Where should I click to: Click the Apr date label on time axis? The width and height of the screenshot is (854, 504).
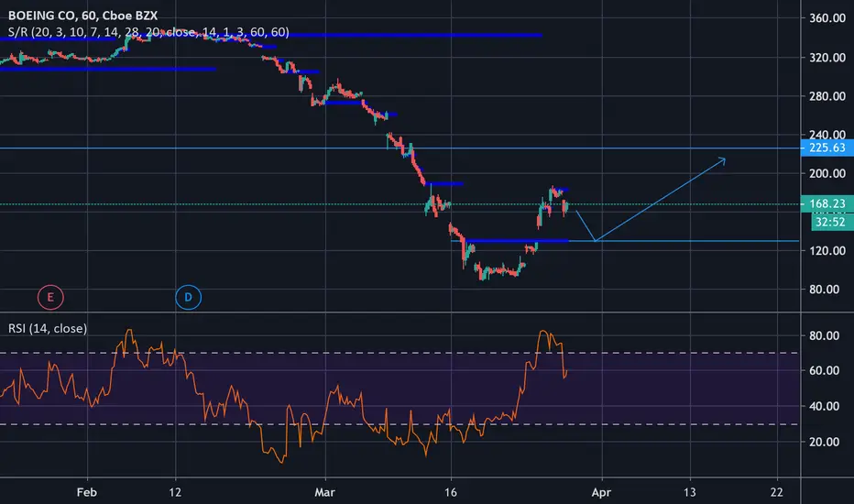point(601,493)
